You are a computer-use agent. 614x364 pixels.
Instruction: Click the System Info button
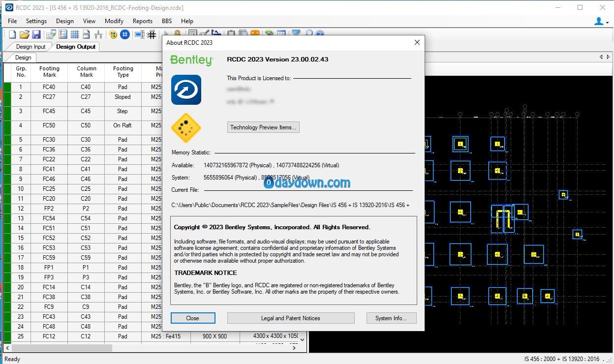pyautogui.click(x=392, y=318)
